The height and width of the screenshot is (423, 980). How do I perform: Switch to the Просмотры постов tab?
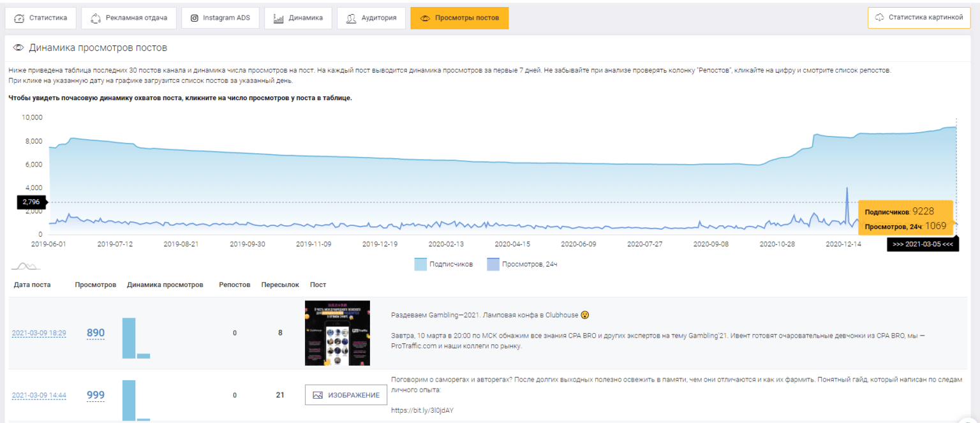point(459,19)
